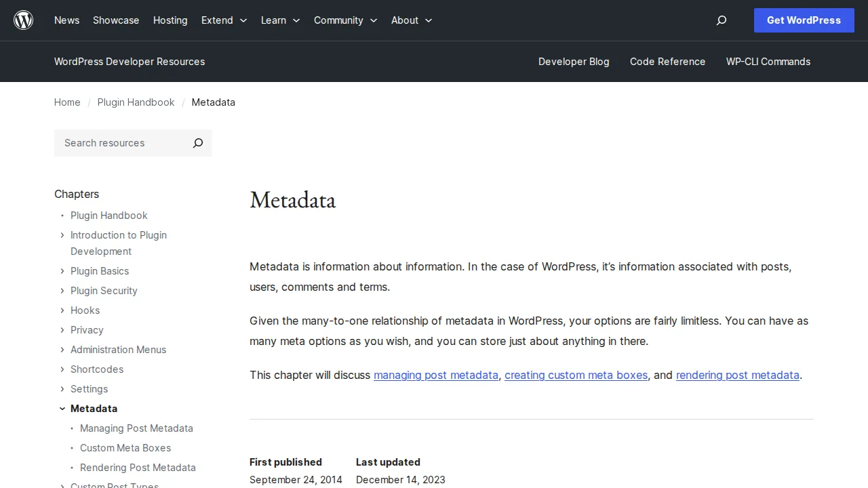Open the managing post metadata link

pos(436,375)
